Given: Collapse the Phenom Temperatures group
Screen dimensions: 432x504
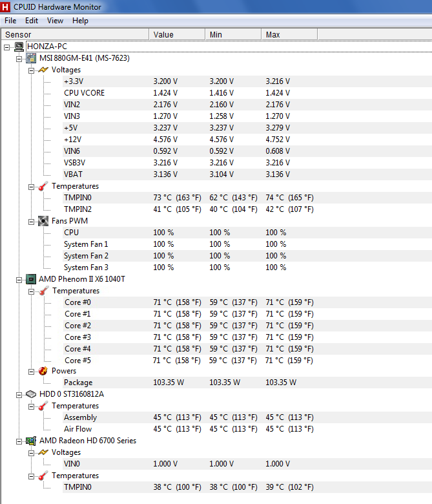Looking at the screenshot, I should click(x=31, y=291).
